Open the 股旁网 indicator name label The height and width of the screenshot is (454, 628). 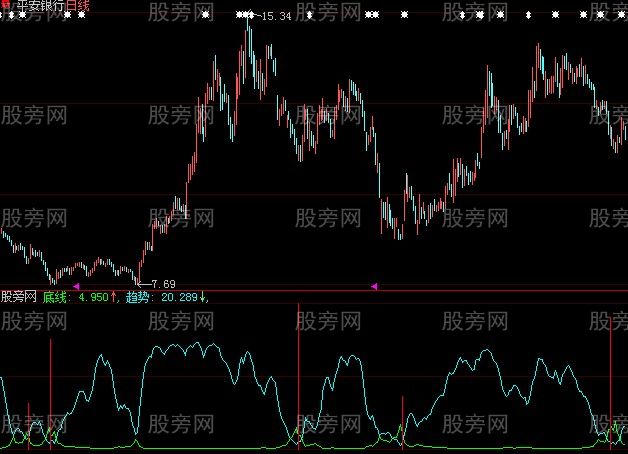[x=19, y=297]
